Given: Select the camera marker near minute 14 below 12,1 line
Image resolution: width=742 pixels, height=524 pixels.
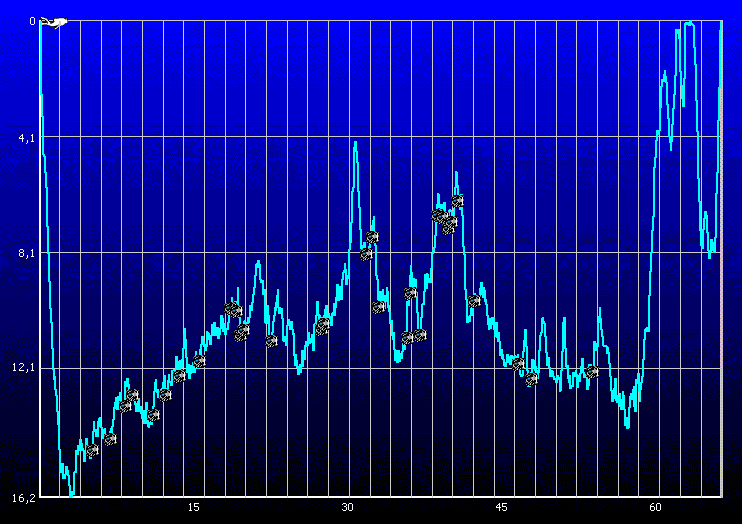Looking at the screenshot, I should (x=179, y=376).
